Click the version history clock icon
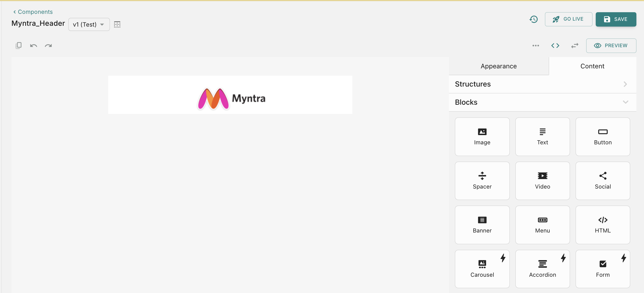The image size is (644, 293). 534,19
